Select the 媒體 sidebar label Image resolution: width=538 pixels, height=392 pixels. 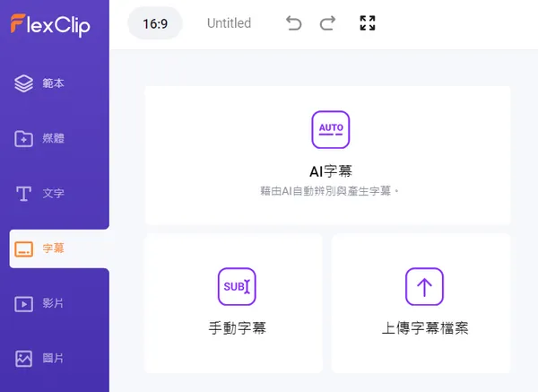click(53, 138)
